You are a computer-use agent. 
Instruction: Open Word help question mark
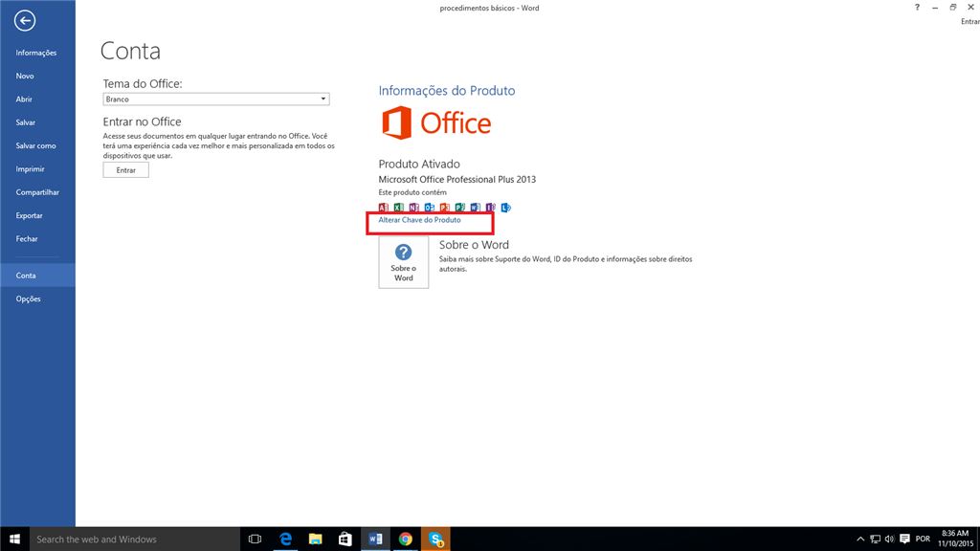click(917, 8)
